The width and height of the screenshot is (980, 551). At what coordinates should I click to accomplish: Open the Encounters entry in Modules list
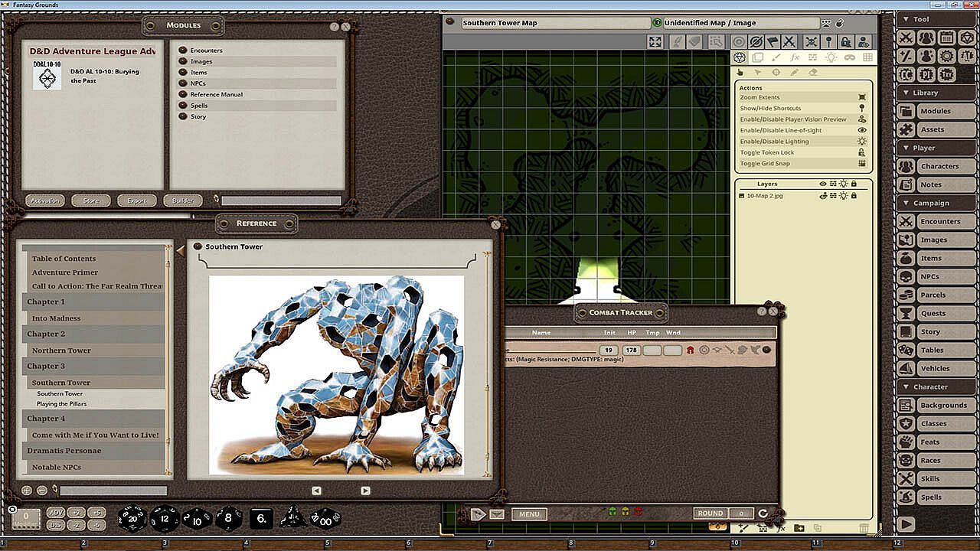tap(206, 51)
